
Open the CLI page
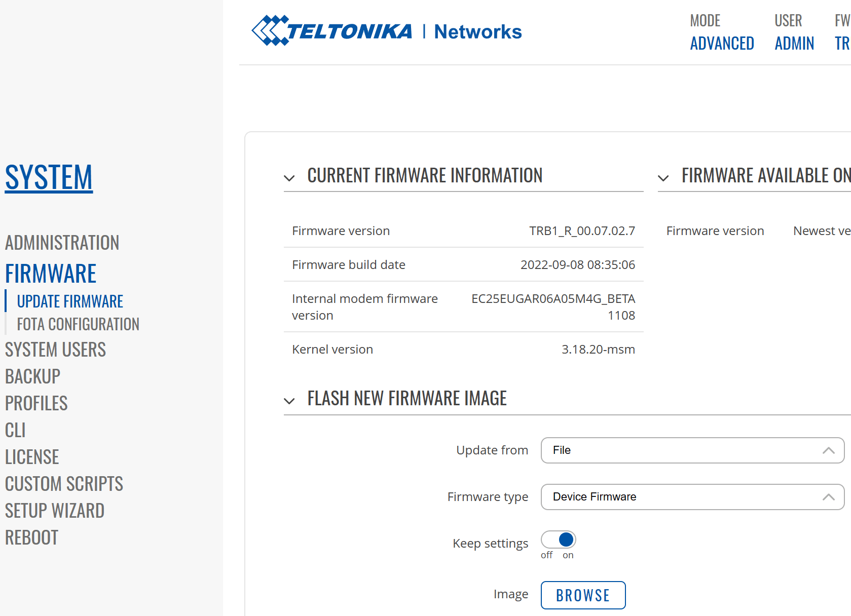tap(15, 430)
